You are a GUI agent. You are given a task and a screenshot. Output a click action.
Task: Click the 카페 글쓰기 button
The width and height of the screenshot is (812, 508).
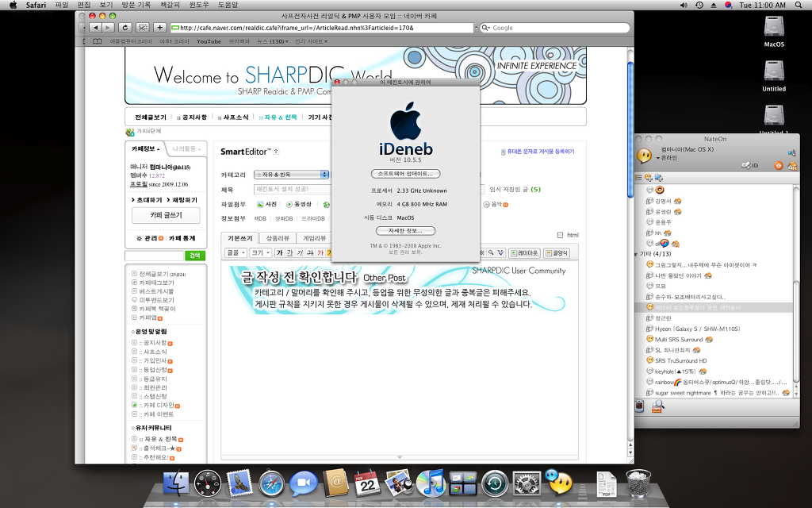[167, 215]
